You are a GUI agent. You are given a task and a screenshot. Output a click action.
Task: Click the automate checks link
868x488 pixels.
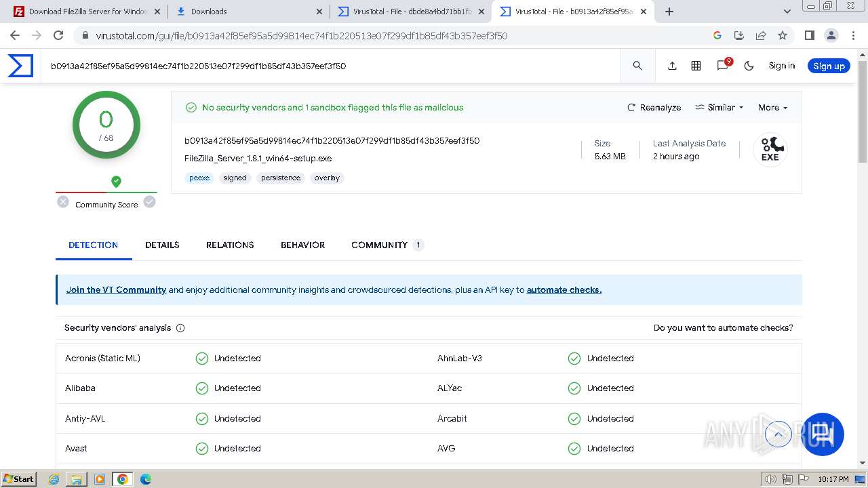pyautogui.click(x=564, y=289)
